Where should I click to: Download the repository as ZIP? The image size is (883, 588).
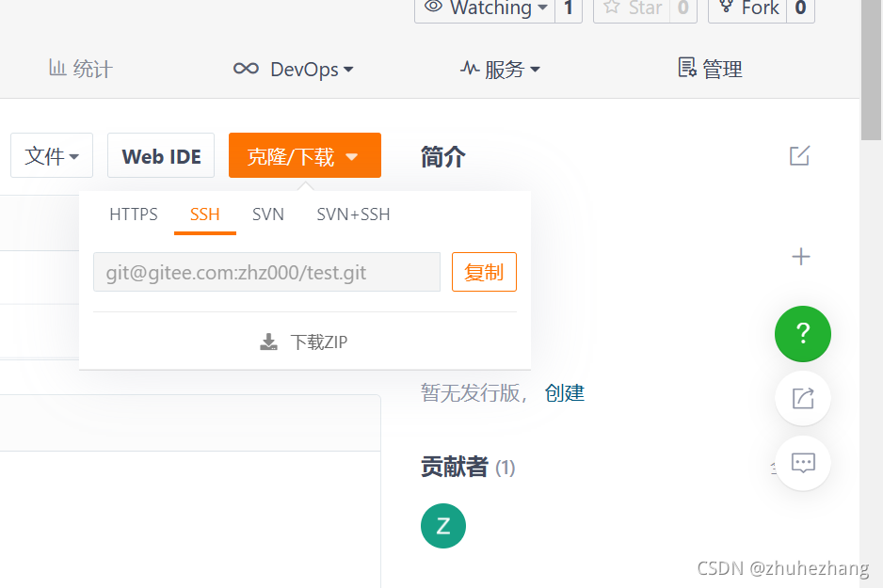click(304, 342)
